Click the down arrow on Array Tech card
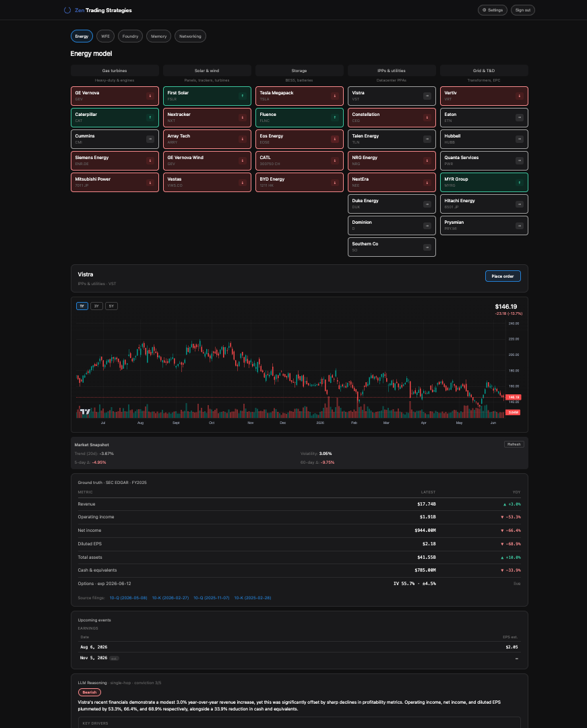Image resolution: width=587 pixels, height=728 pixels. tap(242, 139)
